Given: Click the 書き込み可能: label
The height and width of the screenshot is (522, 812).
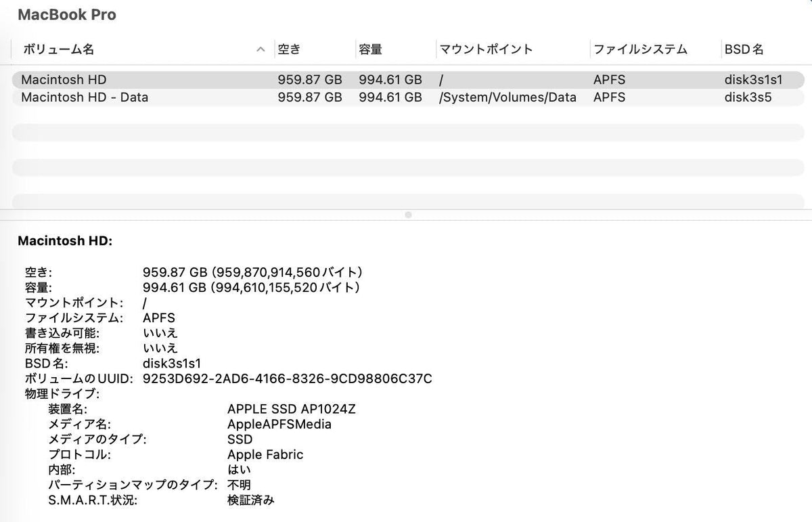Looking at the screenshot, I should [x=62, y=333].
